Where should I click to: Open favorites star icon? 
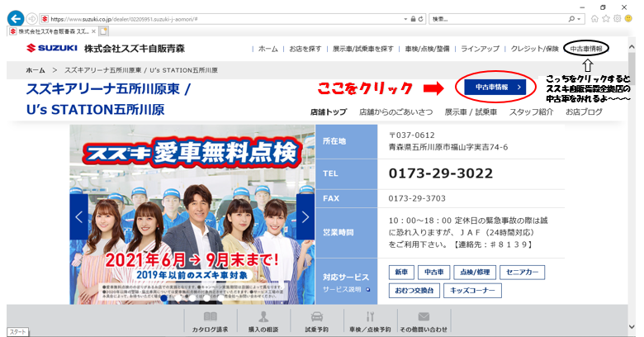tap(606, 19)
